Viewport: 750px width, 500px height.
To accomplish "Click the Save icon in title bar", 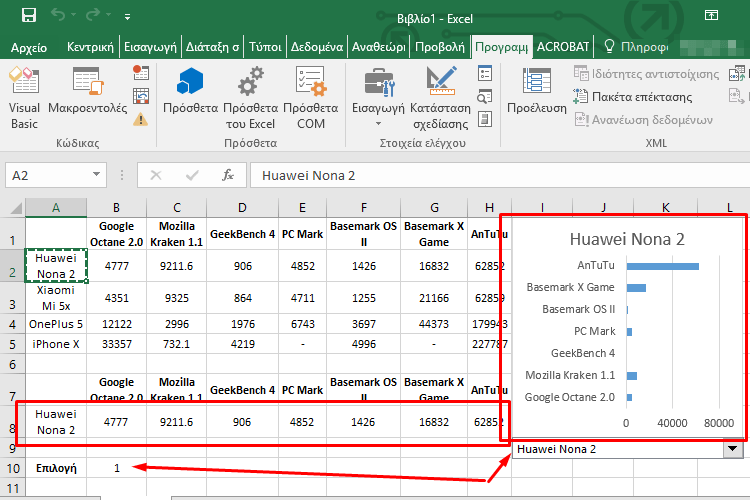I will pyautogui.click(x=28, y=16).
